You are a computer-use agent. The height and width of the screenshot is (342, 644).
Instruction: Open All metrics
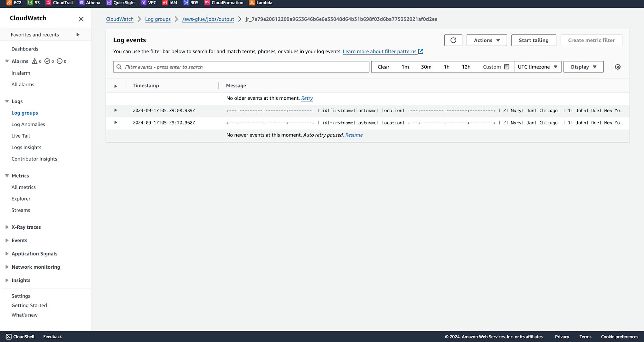tap(24, 187)
